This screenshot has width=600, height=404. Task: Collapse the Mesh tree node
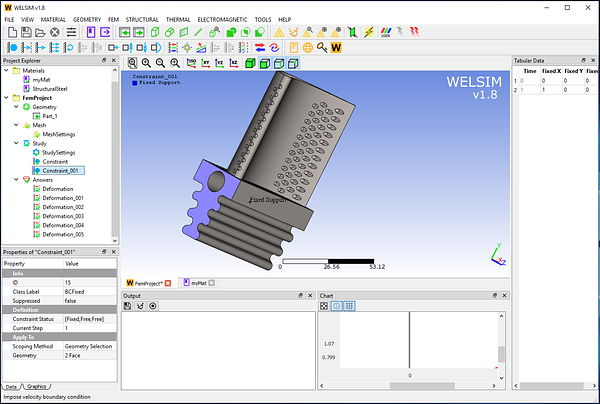click(x=16, y=125)
